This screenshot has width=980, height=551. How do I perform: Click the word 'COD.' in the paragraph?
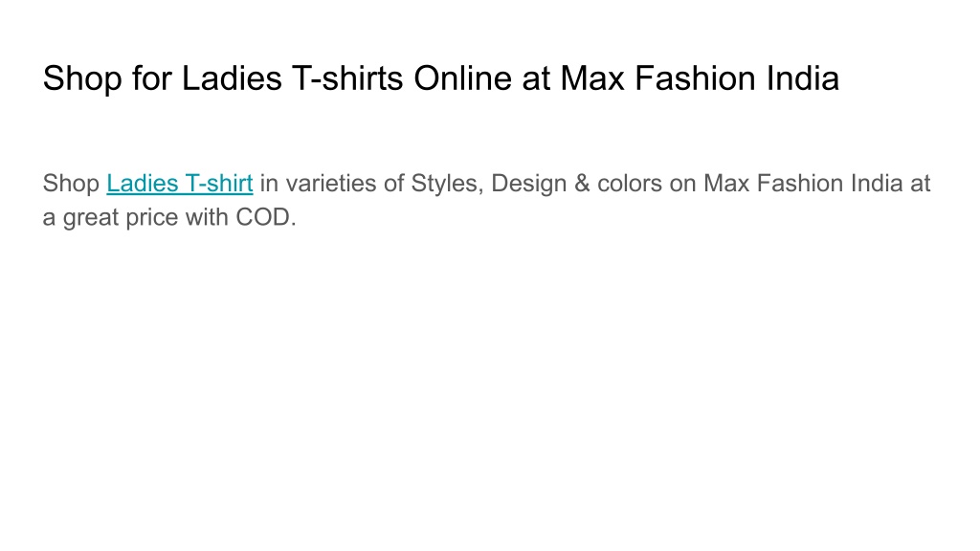pyautogui.click(x=266, y=217)
